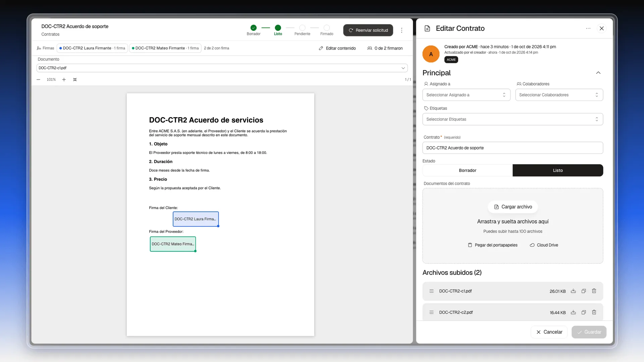Viewport: 644px width, 362px height.
Task: Click the zoom out minus icon
Action: (38, 80)
